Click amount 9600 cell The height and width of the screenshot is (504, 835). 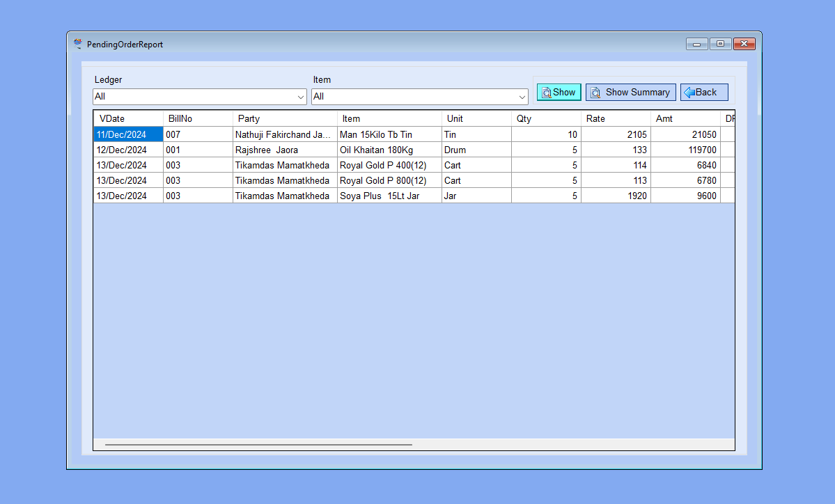pos(685,196)
